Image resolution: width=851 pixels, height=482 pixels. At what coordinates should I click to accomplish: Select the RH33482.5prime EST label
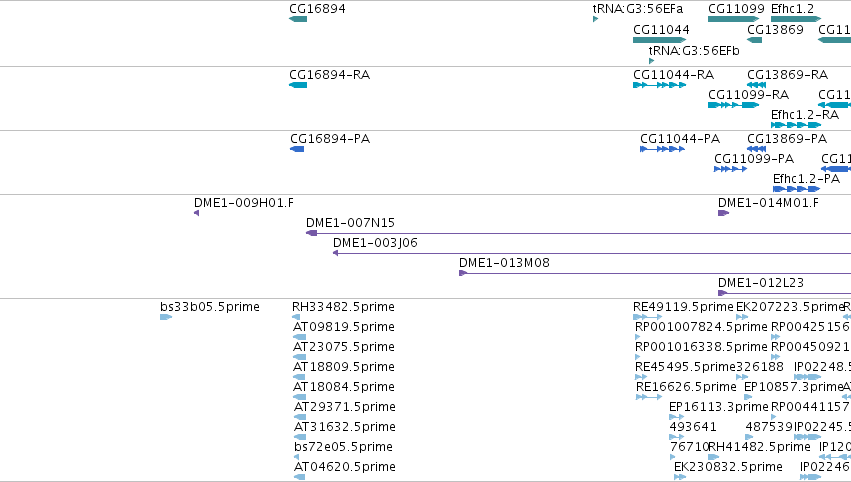343,307
